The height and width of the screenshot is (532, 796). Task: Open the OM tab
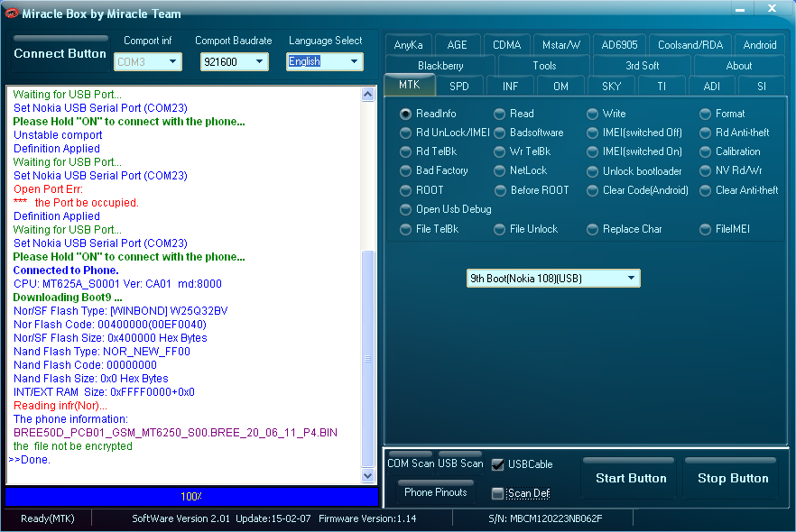click(x=560, y=87)
